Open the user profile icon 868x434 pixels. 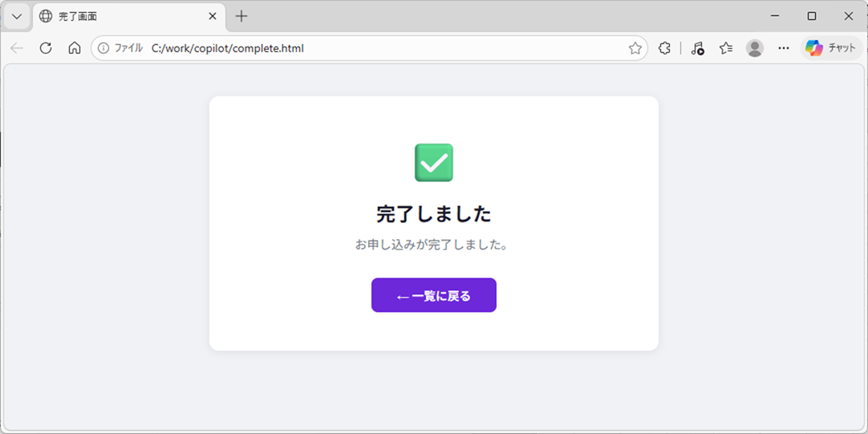pos(754,48)
